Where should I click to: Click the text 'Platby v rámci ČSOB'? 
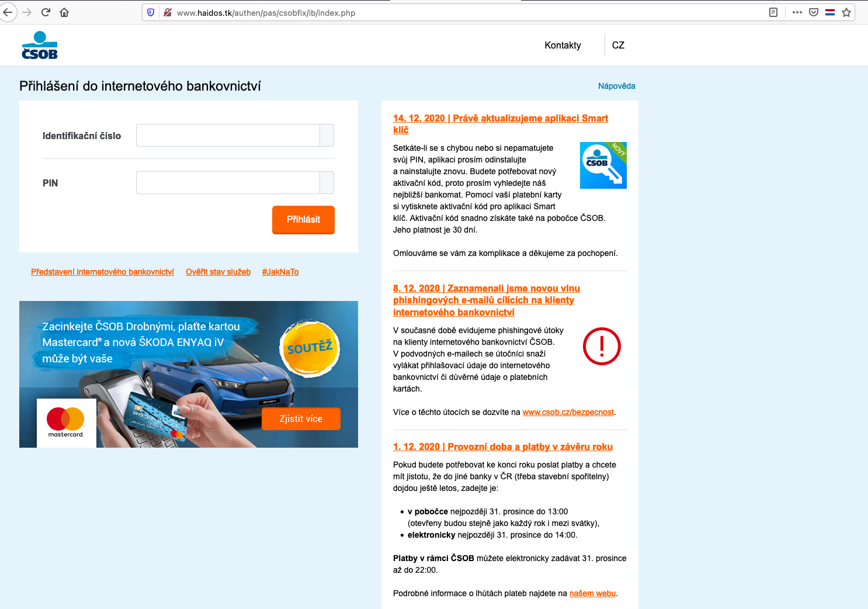(433, 558)
